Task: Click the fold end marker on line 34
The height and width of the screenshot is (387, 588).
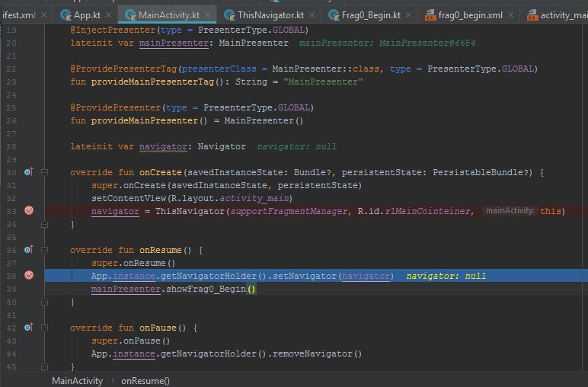Action: point(44,224)
